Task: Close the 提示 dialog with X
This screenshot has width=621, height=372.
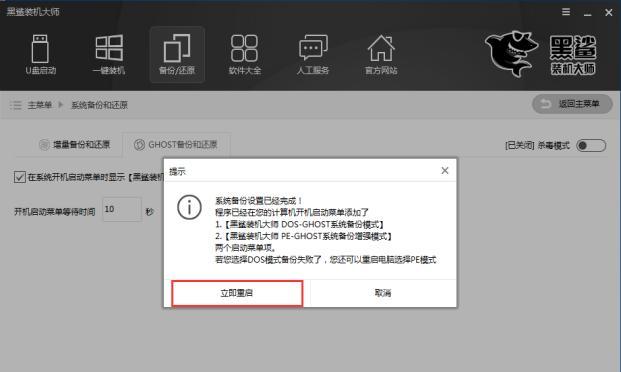Action: (445, 170)
